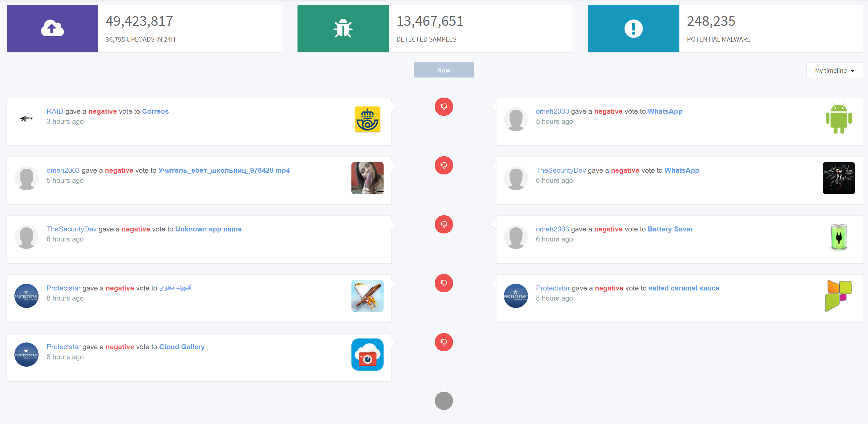Click the green Android robot icon

(838, 118)
